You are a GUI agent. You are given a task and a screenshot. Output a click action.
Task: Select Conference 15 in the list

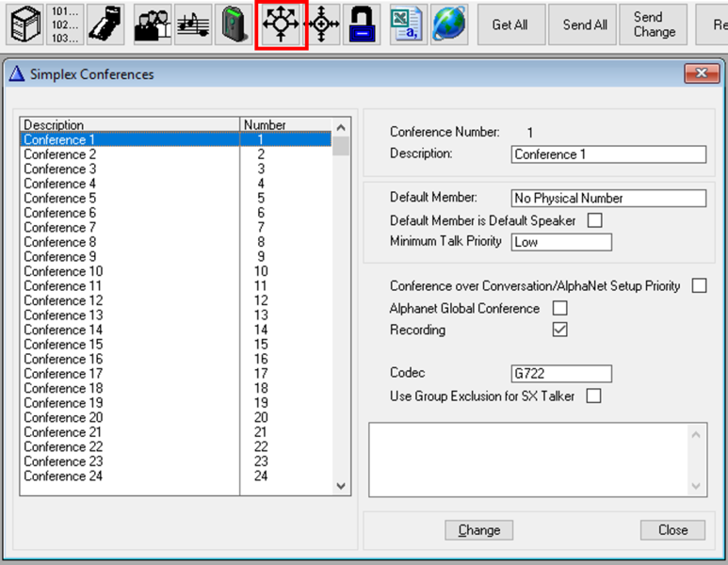point(176,344)
